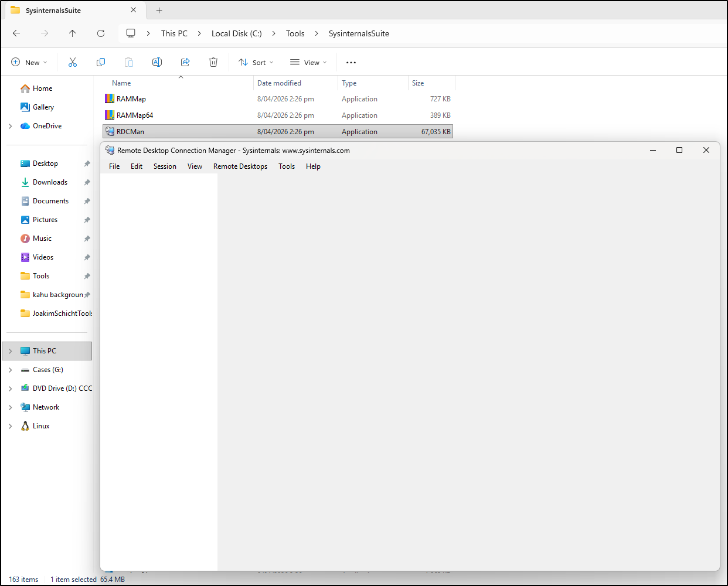Click SysinternalsSuite in the breadcrumb

(x=359, y=33)
